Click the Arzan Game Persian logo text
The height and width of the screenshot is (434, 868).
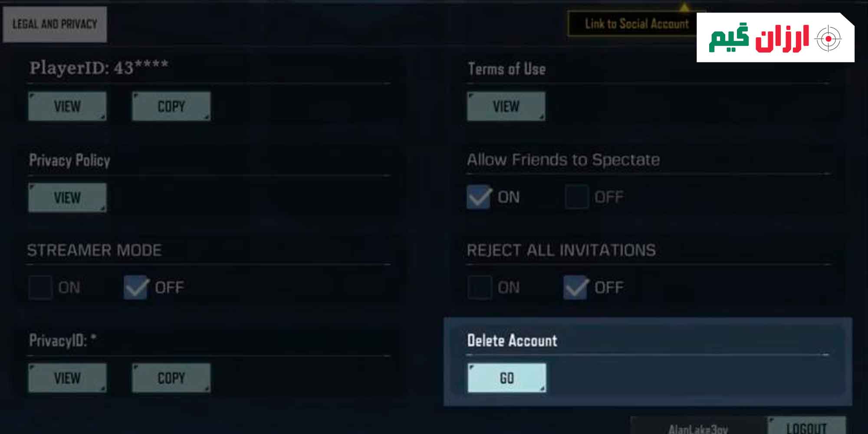click(x=759, y=38)
